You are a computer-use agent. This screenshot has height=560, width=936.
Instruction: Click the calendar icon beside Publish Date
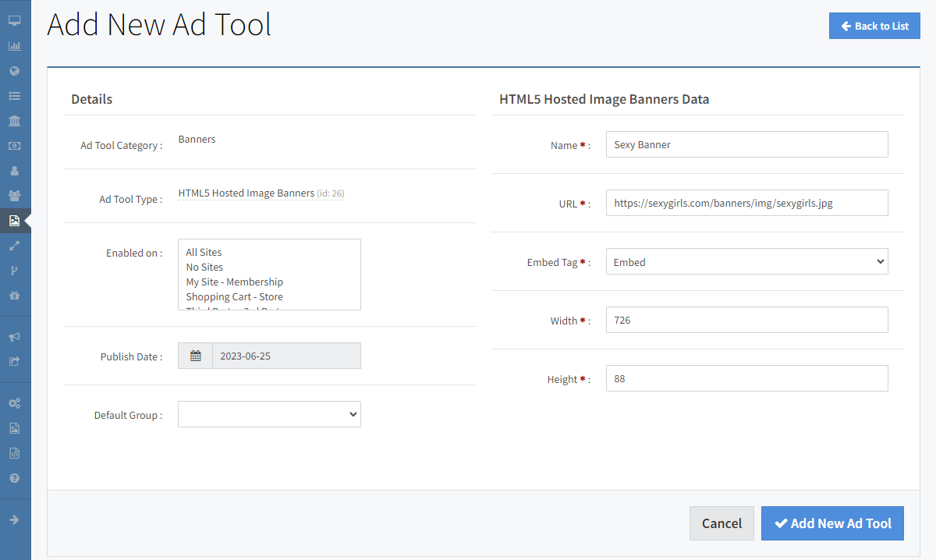[x=196, y=356]
